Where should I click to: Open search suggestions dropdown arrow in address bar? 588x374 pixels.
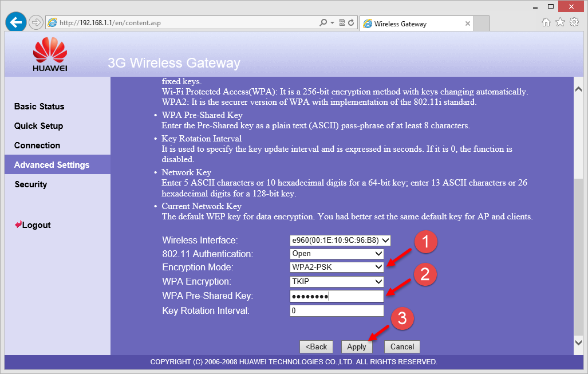332,22
